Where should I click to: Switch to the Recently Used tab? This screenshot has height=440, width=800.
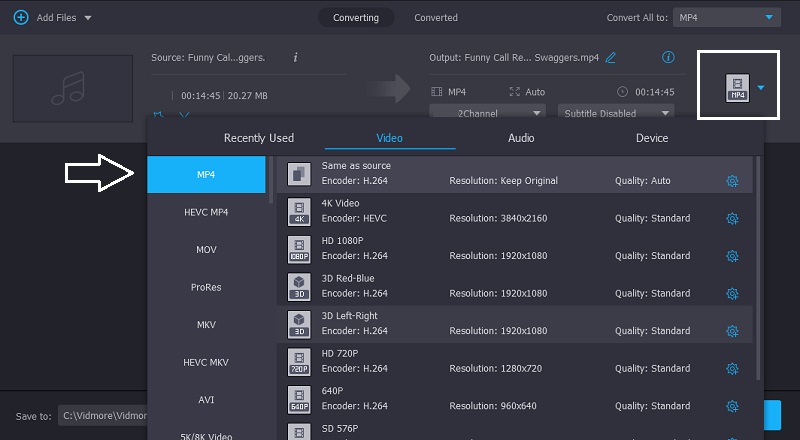pos(259,138)
